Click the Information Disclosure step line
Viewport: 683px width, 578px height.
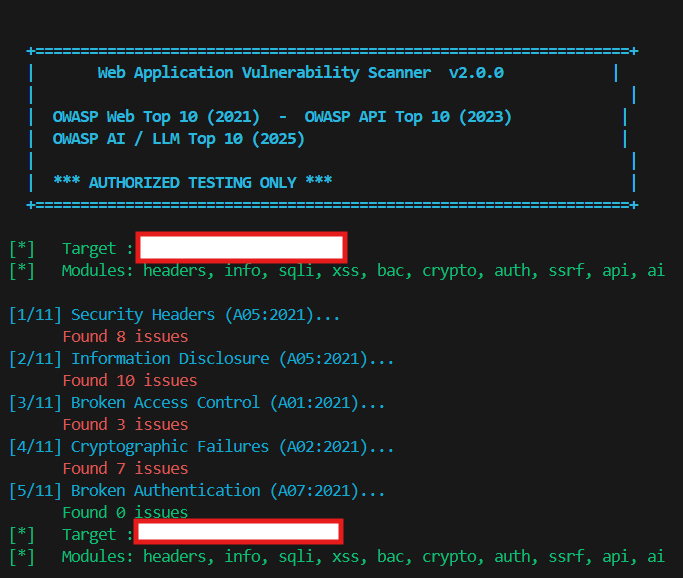[x=232, y=359]
